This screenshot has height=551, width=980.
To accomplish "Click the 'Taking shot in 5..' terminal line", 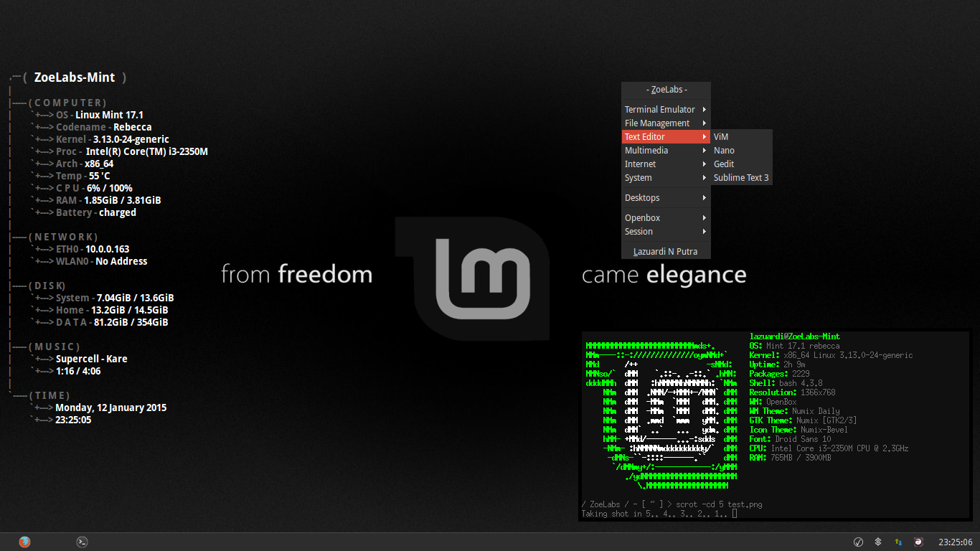I will (x=659, y=514).
